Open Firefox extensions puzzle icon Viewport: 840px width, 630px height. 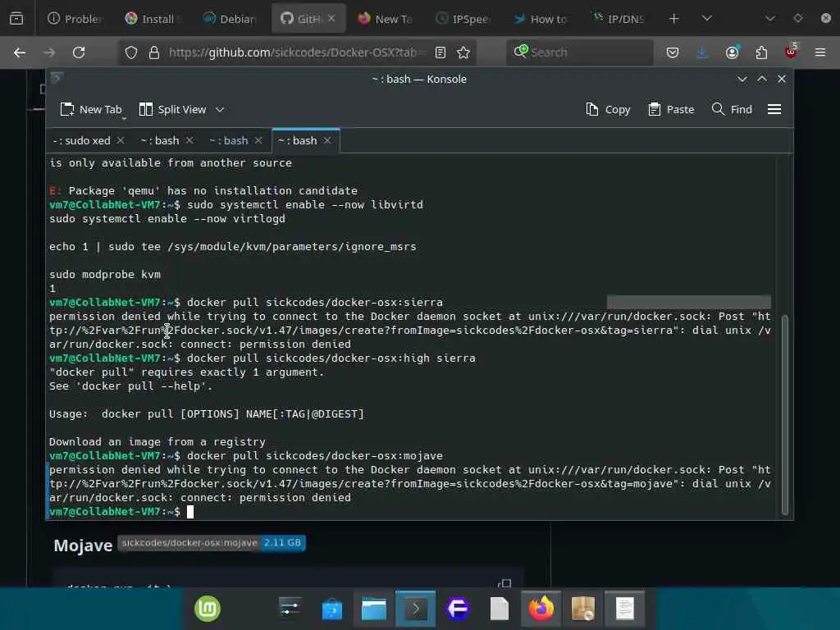[761, 52]
